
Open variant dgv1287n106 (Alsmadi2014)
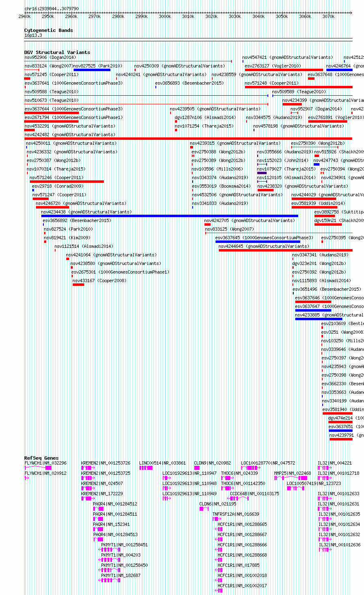tap(205, 117)
